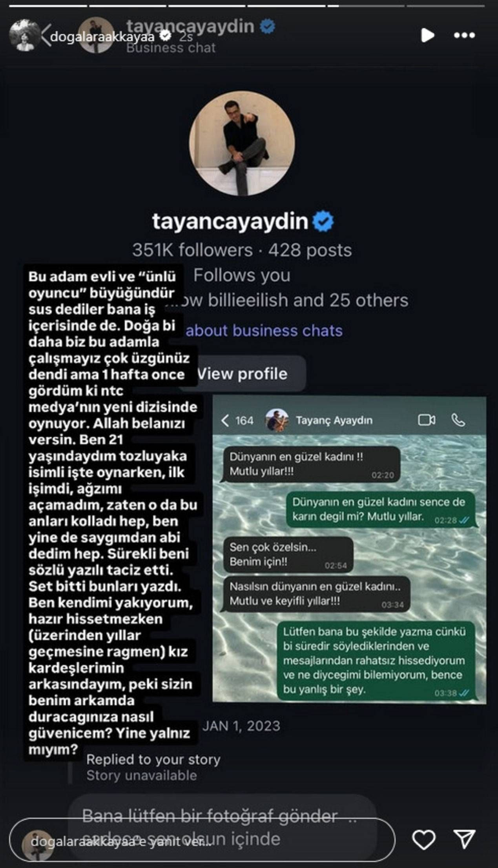Like the story with the heart icon
498x868 pixels.
[424, 840]
